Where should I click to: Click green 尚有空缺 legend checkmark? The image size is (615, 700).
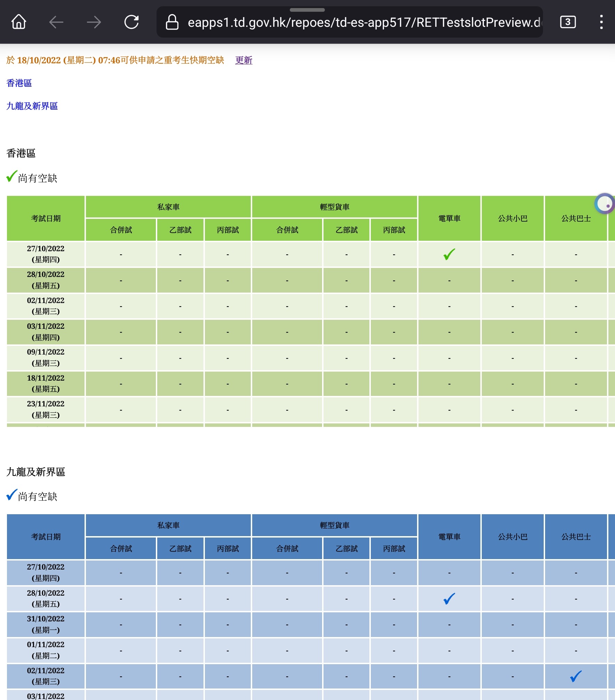[x=12, y=176]
